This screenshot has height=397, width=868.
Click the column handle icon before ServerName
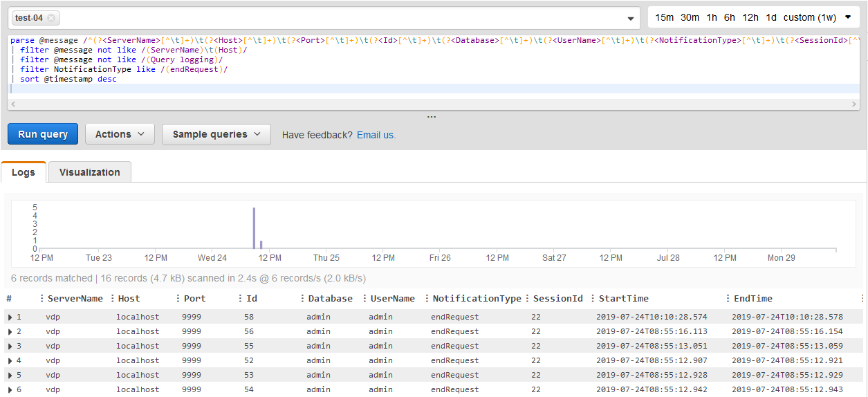[x=42, y=299]
